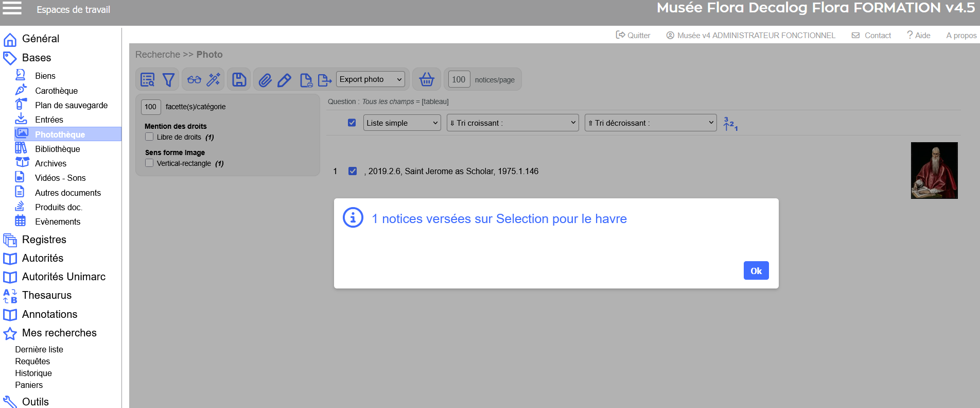
Task: Select Thesaurus in the sidebar menu
Action: point(46,295)
